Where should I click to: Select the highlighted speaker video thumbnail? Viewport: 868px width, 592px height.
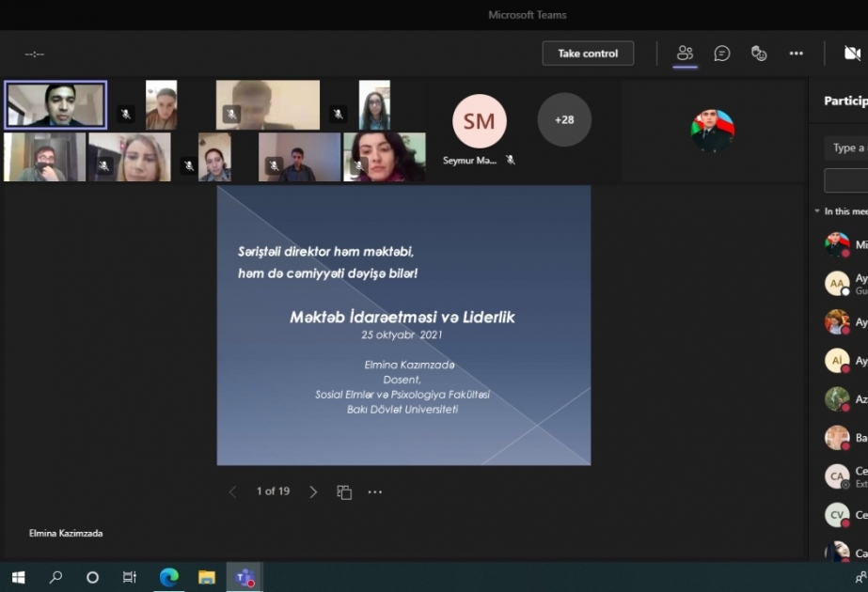pos(55,104)
